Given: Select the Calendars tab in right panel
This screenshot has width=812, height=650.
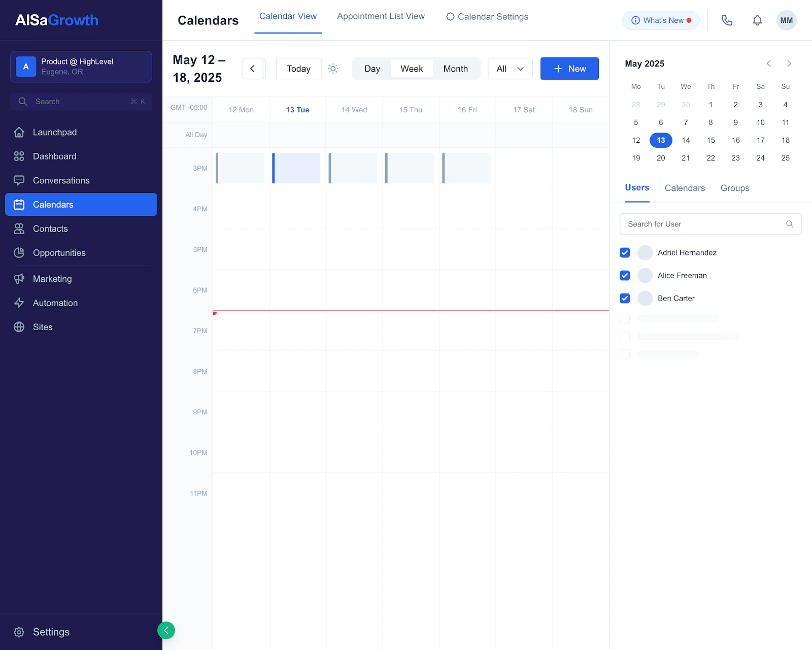Looking at the screenshot, I should [685, 188].
